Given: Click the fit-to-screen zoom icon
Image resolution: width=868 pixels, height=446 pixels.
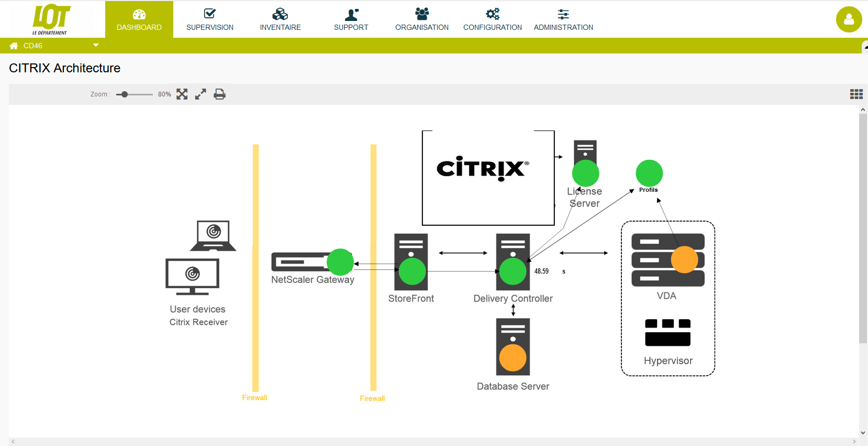Looking at the screenshot, I should pyautogui.click(x=182, y=94).
